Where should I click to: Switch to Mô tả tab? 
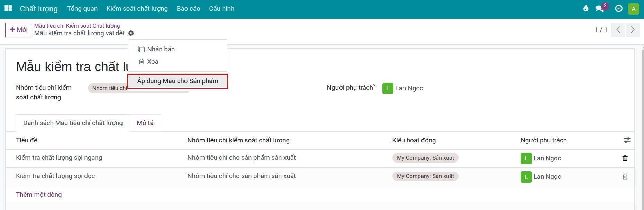tap(145, 123)
